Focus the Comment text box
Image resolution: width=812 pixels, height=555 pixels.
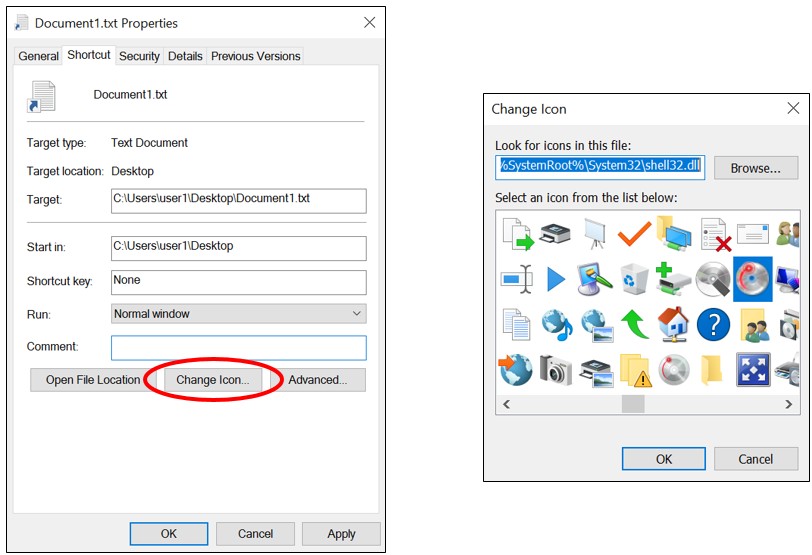pyautogui.click(x=239, y=348)
